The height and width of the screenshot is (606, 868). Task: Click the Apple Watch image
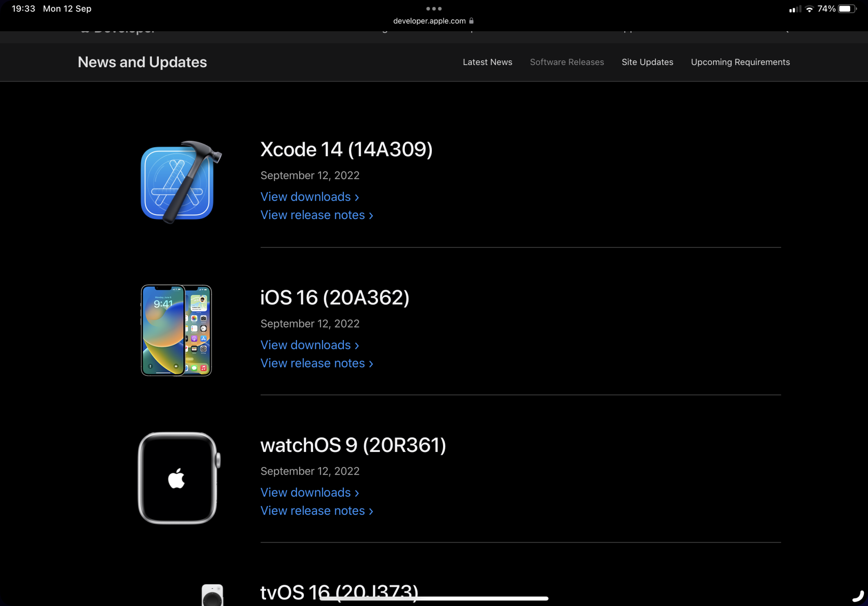(x=179, y=478)
